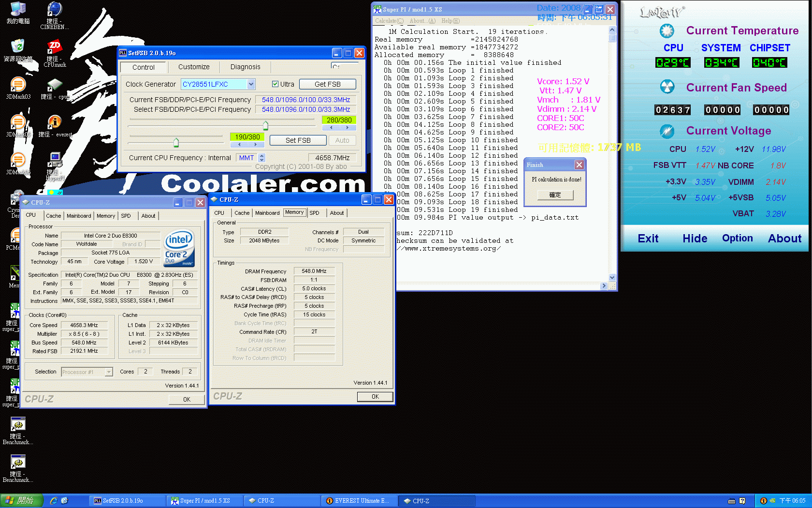Click Option in the LANParty monitor
The image size is (812, 508).
738,239
